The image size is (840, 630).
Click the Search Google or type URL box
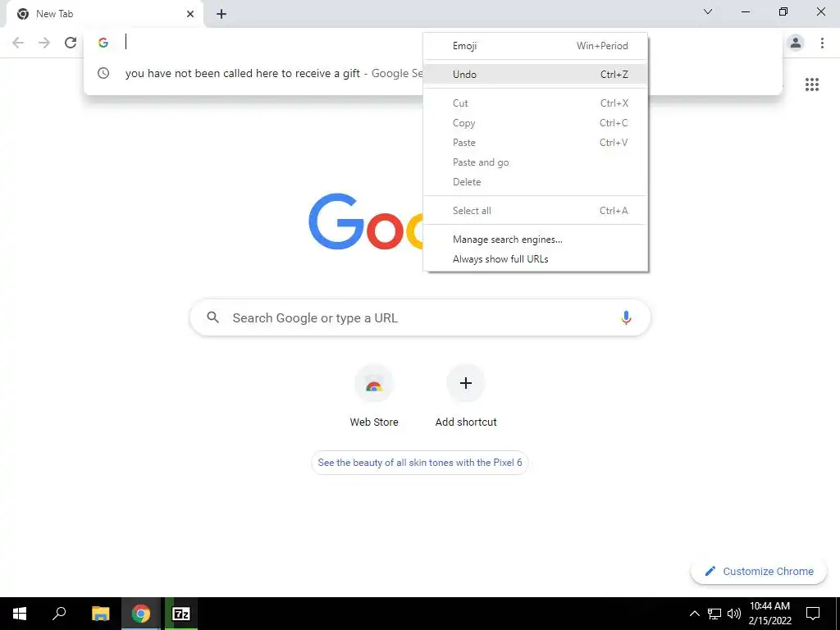click(420, 317)
